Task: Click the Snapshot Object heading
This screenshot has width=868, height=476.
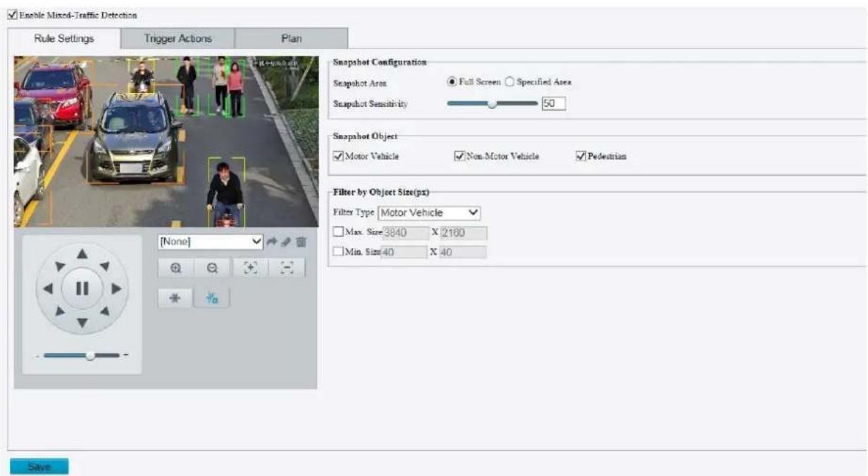Action: pos(365,136)
